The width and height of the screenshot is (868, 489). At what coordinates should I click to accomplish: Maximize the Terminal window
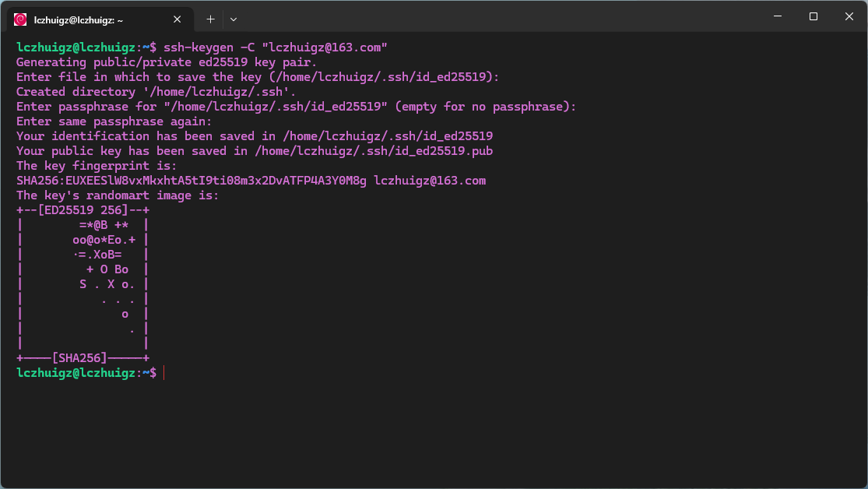point(813,16)
